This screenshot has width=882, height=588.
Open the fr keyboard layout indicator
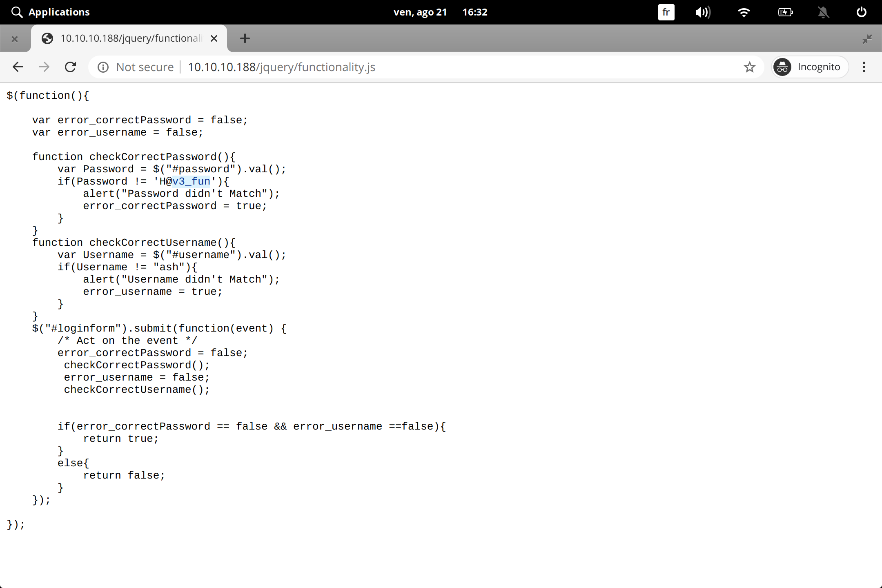[x=666, y=12]
